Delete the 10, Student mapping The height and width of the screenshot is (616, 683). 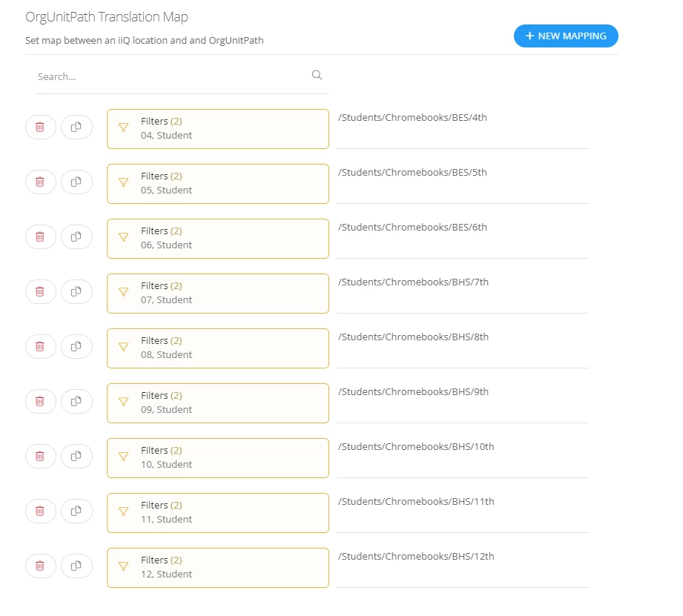[x=40, y=456]
